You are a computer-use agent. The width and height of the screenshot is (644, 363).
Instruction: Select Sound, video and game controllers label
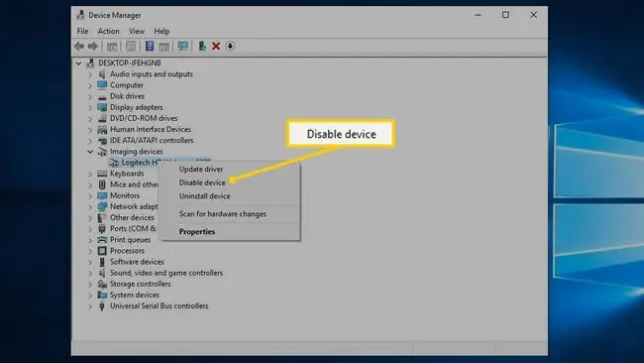coord(166,273)
